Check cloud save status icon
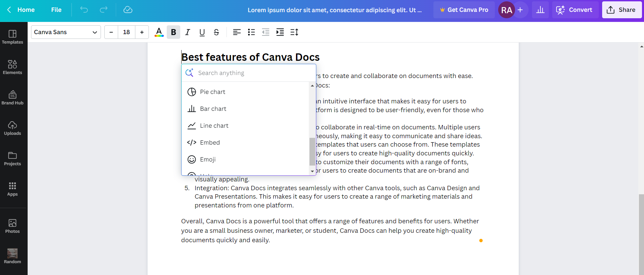 click(x=128, y=10)
